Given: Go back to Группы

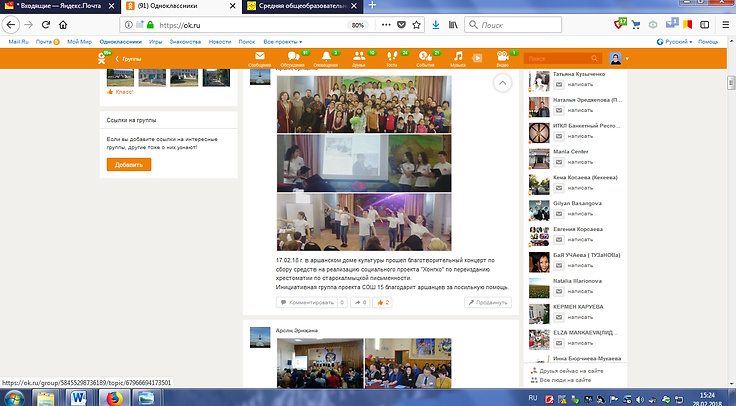Looking at the screenshot, I should [129, 59].
